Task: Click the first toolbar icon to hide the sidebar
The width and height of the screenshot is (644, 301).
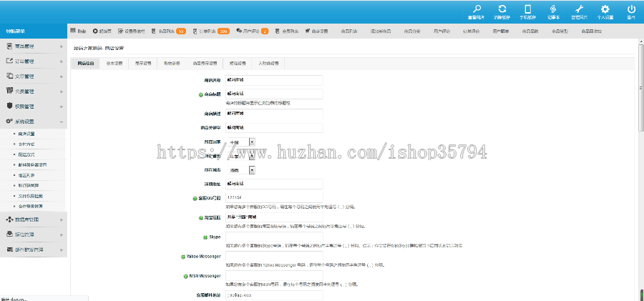Action: (73, 31)
